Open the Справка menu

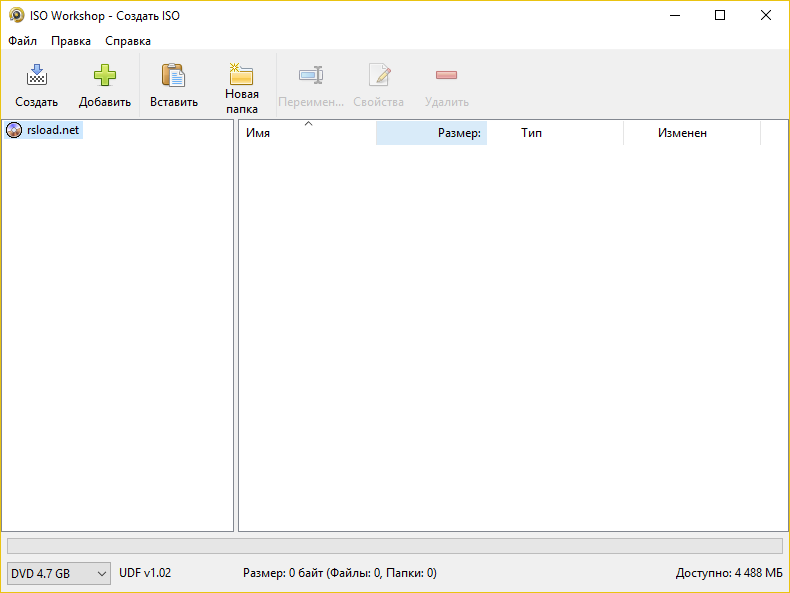[128, 41]
